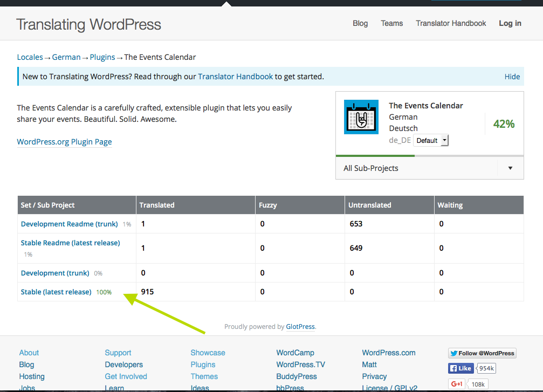Open the Default locale variant dropdown
Viewport: 543px width, 392px height.
pyautogui.click(x=431, y=141)
